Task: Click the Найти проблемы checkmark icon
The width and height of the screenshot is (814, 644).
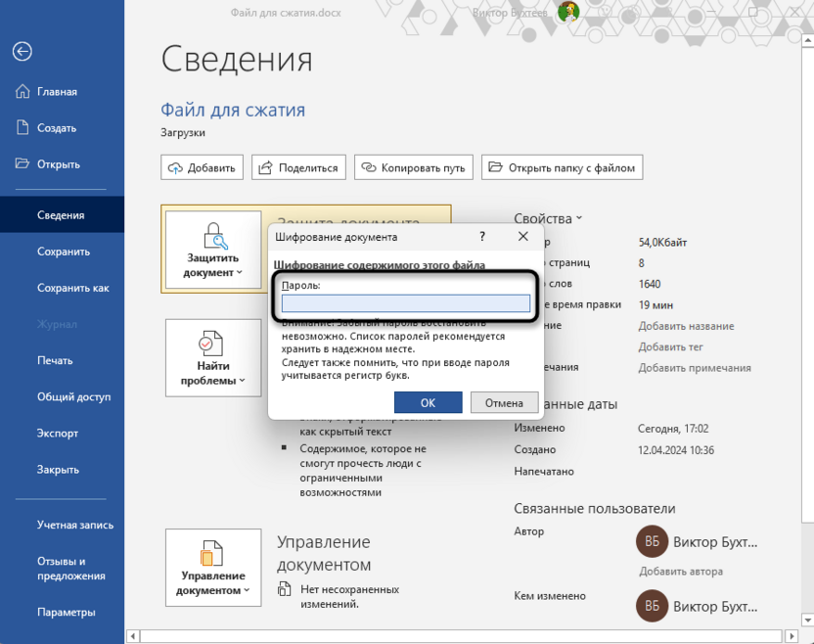Action: tap(212, 345)
